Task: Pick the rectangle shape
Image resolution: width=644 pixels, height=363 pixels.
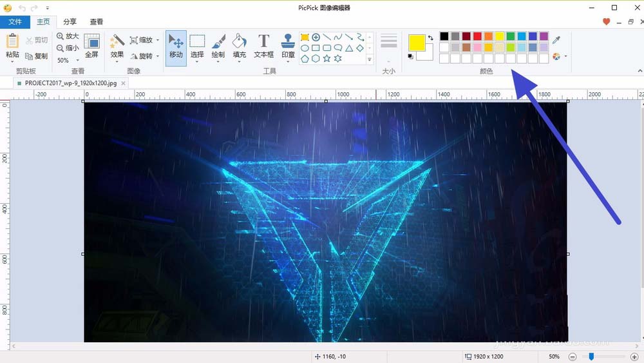Action: [x=316, y=48]
